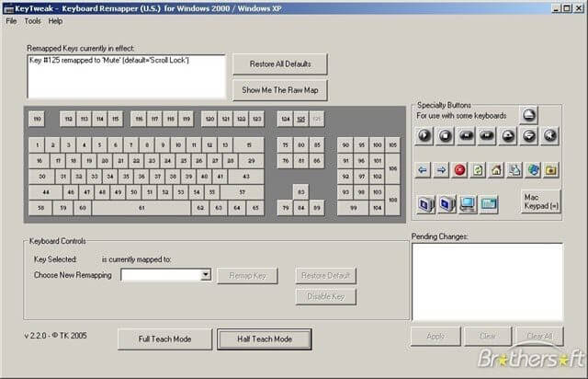Image resolution: width=588 pixels, height=379 pixels.
Task: Select the backspace key numbered 15
Action: [x=249, y=145]
